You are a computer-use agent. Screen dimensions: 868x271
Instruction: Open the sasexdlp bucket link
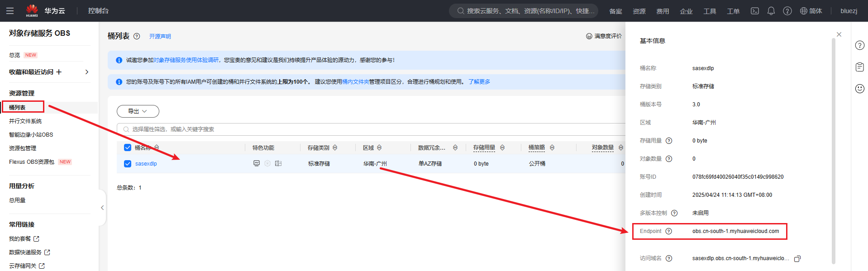click(x=146, y=164)
